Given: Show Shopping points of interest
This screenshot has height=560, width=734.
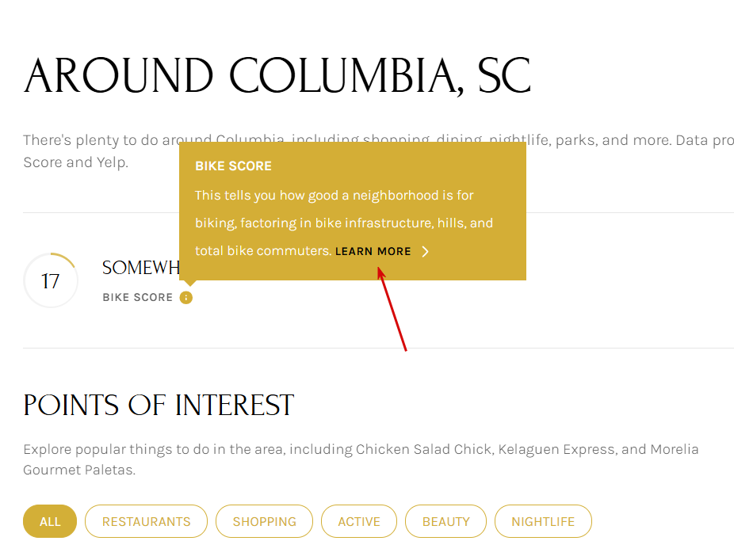Looking at the screenshot, I should (x=264, y=521).
